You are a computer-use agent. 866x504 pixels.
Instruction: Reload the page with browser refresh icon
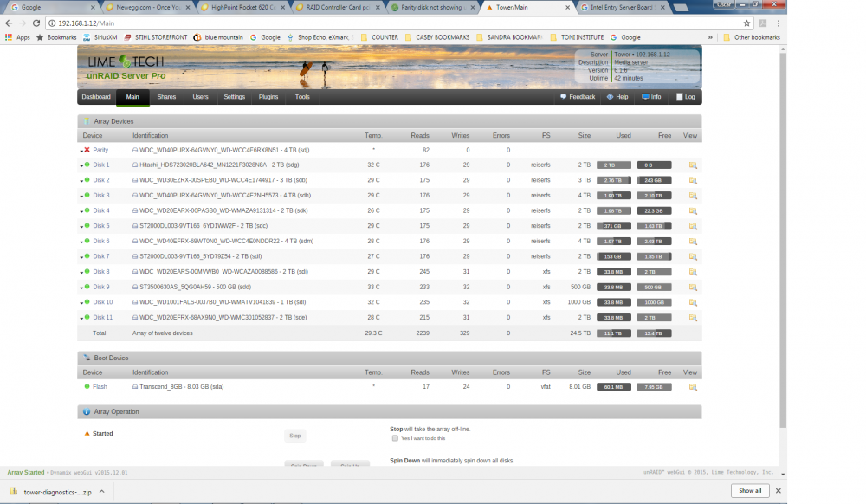(36, 23)
